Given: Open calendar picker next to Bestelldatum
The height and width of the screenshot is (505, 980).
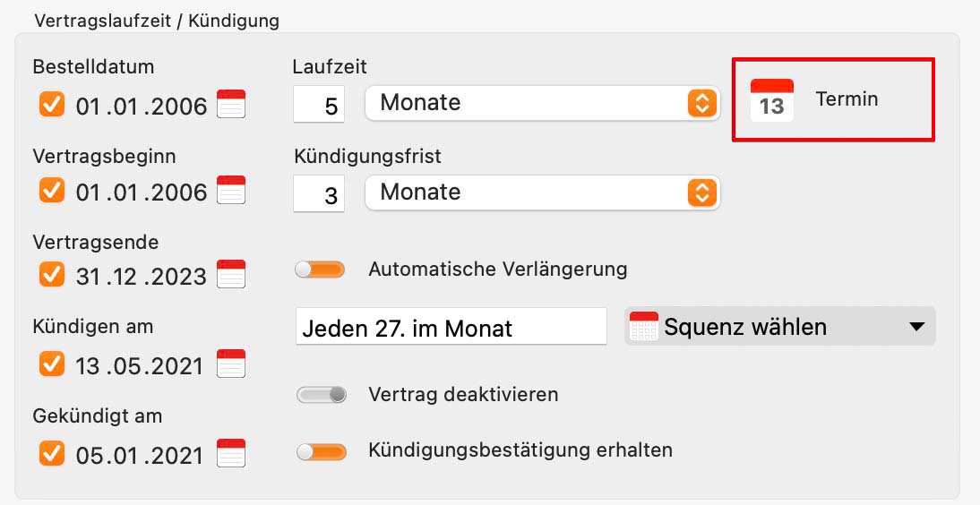Looking at the screenshot, I should [231, 104].
